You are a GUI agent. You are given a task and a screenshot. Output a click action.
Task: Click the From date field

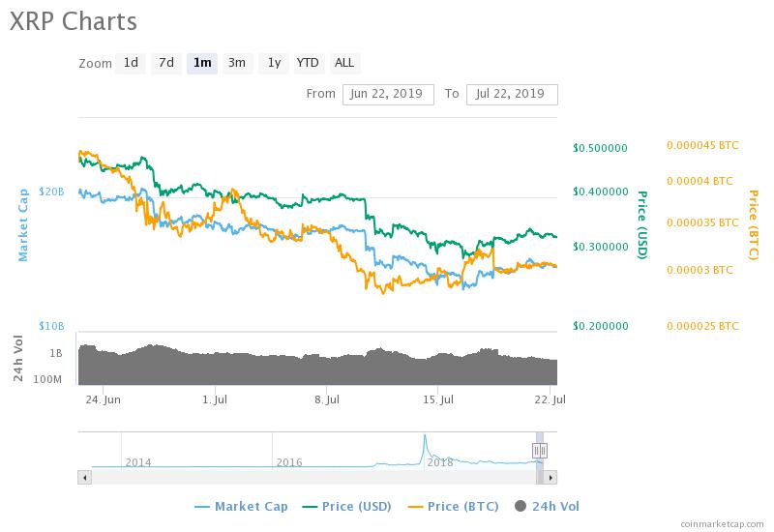pos(386,94)
